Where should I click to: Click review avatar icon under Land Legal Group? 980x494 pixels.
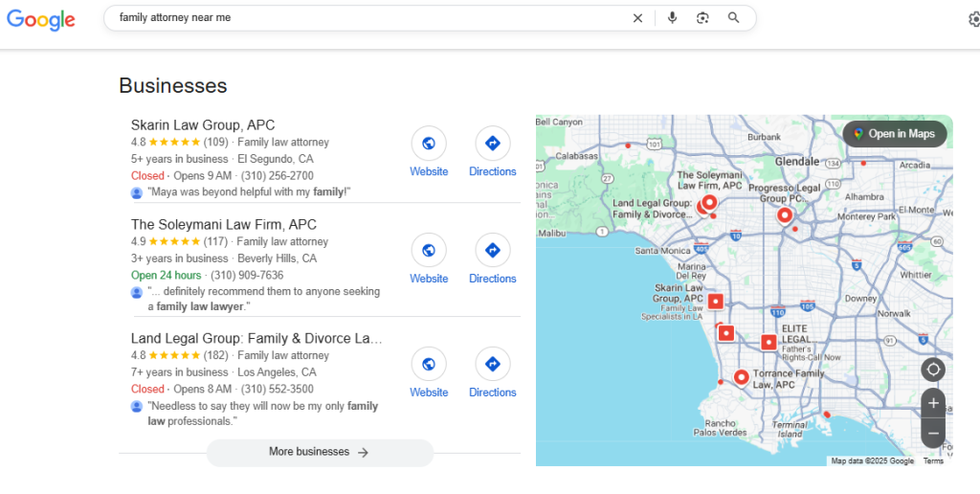coord(137,407)
